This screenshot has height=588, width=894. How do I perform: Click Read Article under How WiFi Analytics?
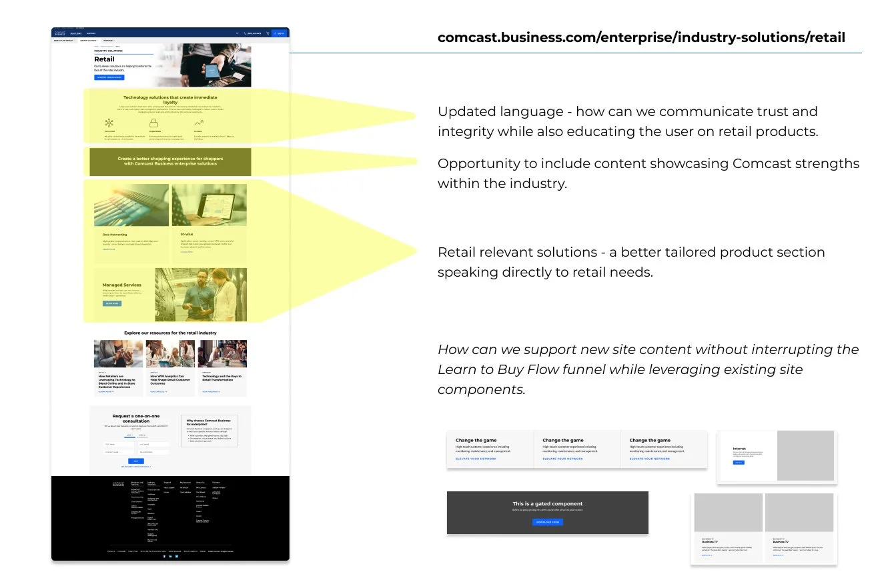158,392
